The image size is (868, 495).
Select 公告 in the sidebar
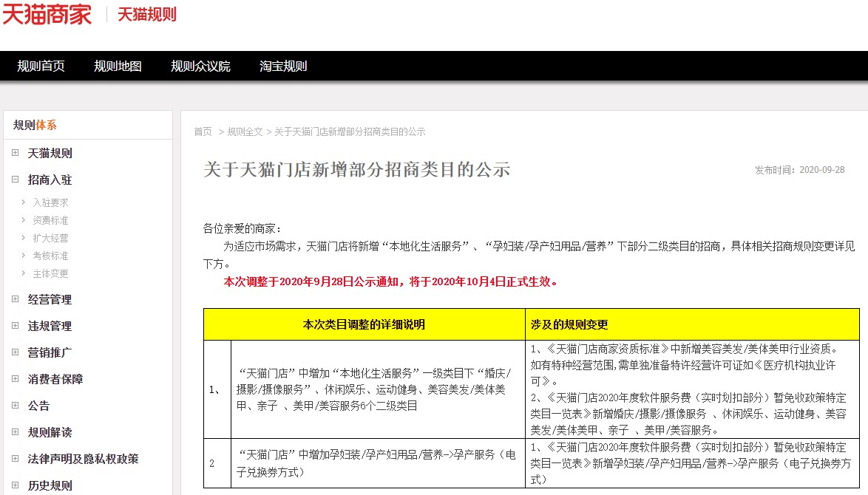38,406
